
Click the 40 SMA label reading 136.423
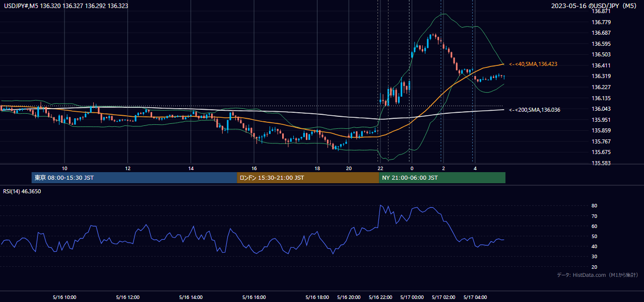tap(533, 64)
